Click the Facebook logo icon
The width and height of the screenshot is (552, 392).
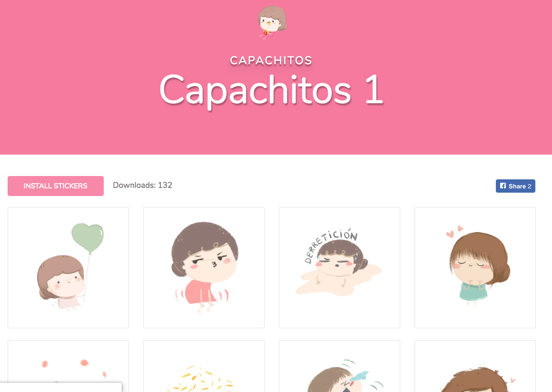503,186
